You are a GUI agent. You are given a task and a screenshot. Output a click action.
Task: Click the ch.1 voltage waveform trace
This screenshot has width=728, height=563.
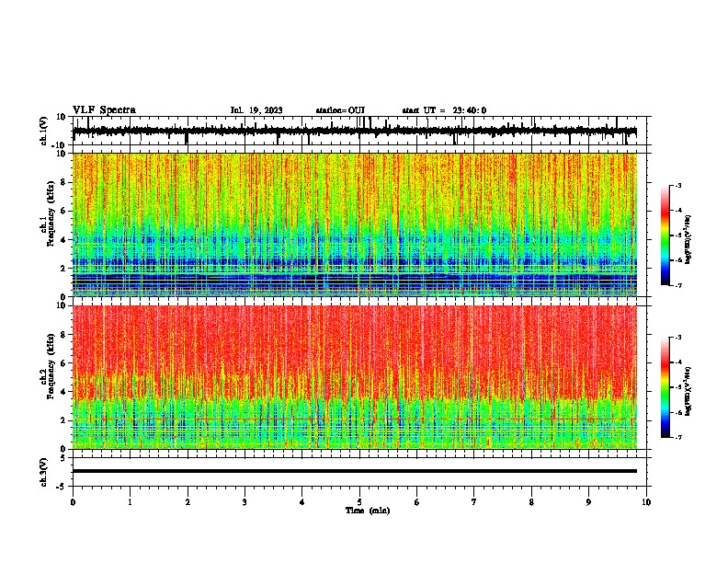(x=355, y=131)
